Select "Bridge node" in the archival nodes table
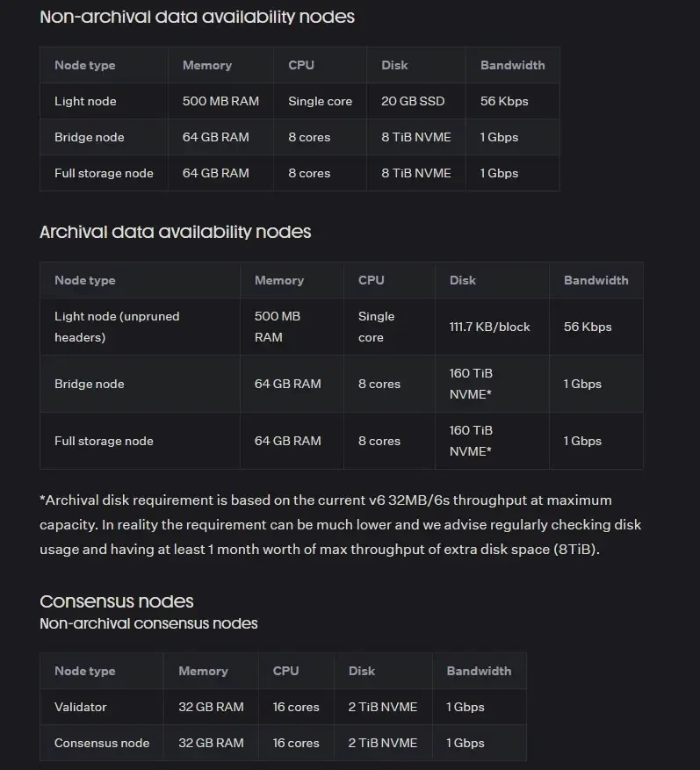This screenshot has height=770, width=700. (x=90, y=384)
